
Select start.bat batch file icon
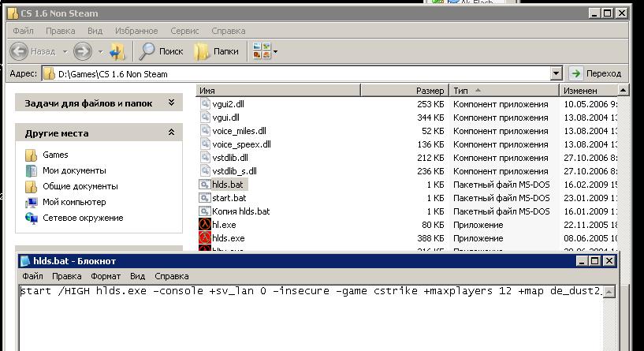point(204,198)
